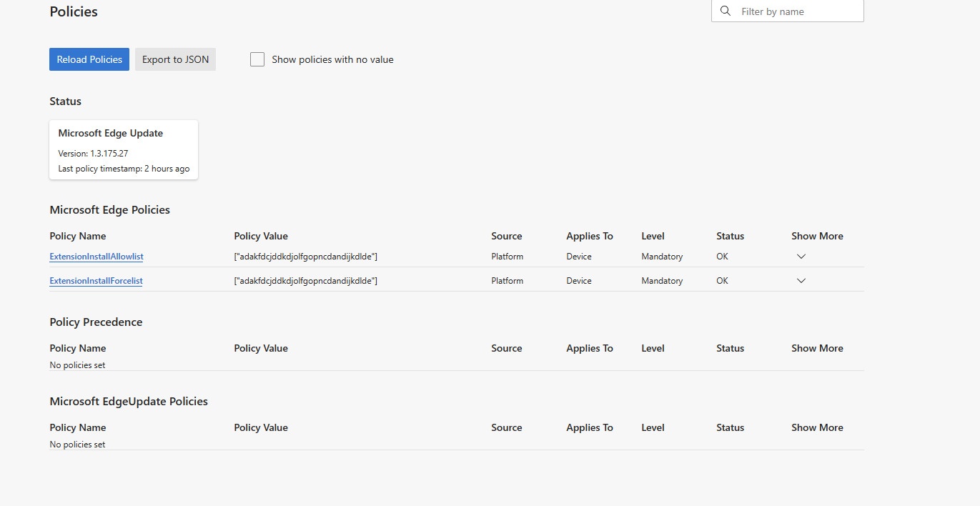This screenshot has width=980, height=506.
Task: Click Mandatory level in the ExtensionInstallForcelist row
Action: [x=662, y=281]
